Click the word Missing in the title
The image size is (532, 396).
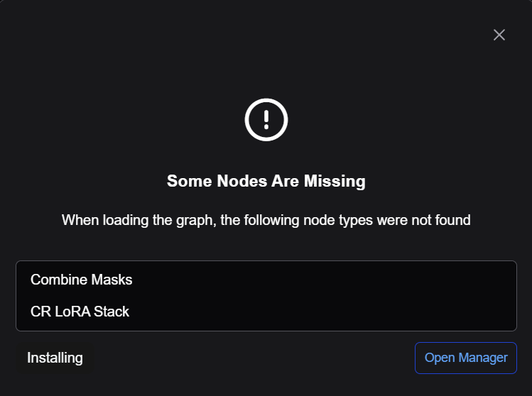335,181
